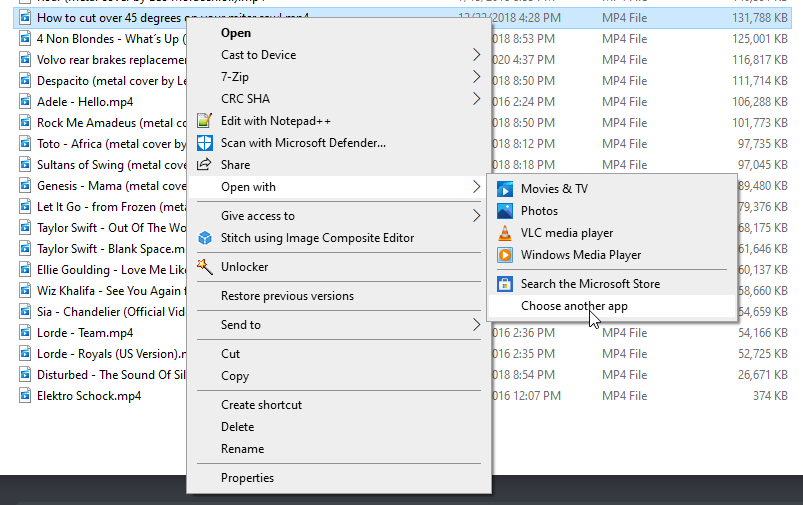
Task: Click file icon beside Despacito metal cover
Action: [25, 81]
